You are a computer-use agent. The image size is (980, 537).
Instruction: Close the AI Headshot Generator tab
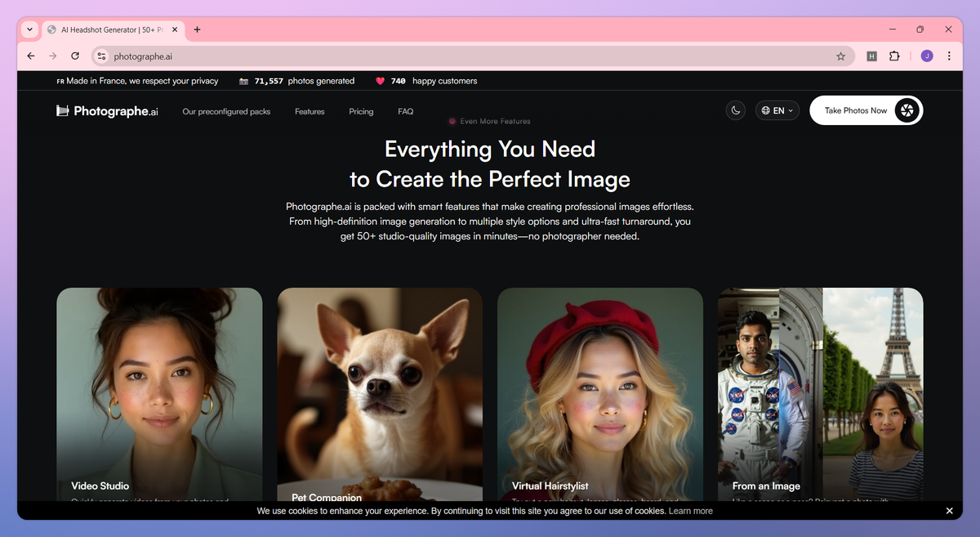175,29
